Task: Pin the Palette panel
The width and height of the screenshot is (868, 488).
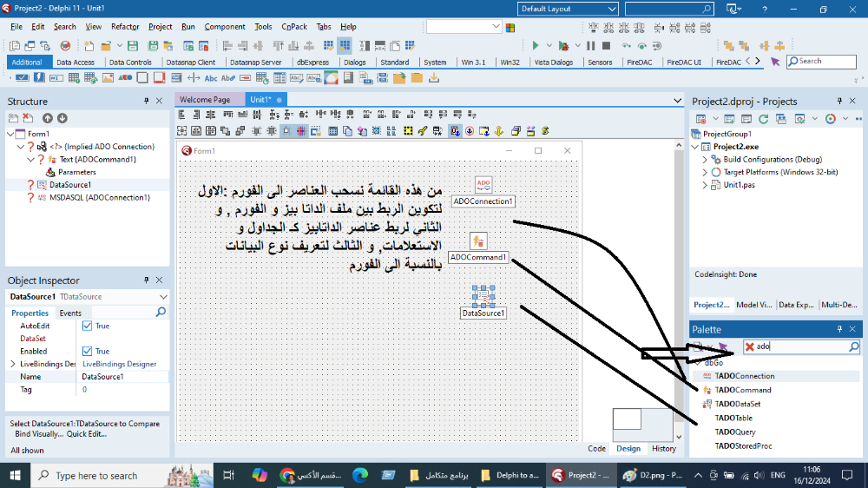Action: (839, 329)
